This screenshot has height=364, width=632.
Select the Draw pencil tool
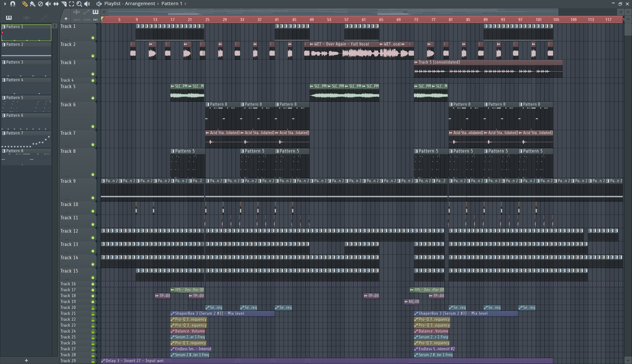point(25,4)
